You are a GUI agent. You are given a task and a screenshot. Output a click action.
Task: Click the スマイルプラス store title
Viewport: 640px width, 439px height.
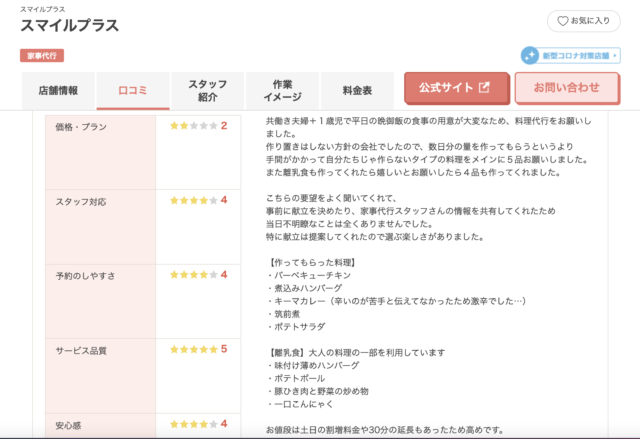tap(69, 26)
